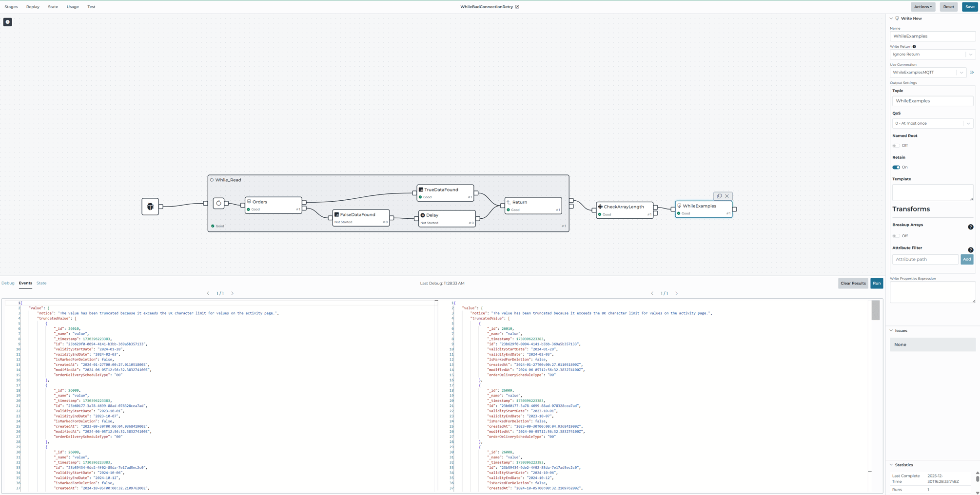Click the help icon beside Breakup Arrays
This screenshot has height=495, width=980.
[x=970, y=227]
